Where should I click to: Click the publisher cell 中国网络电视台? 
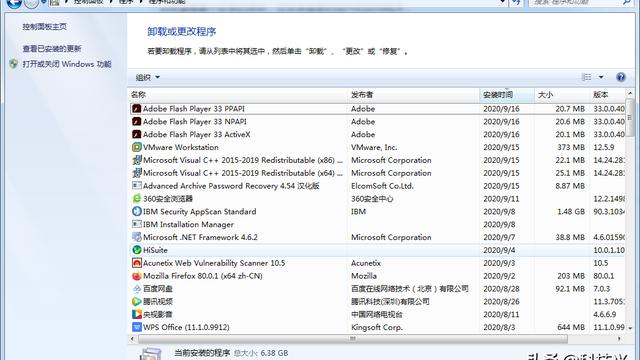click(x=377, y=314)
